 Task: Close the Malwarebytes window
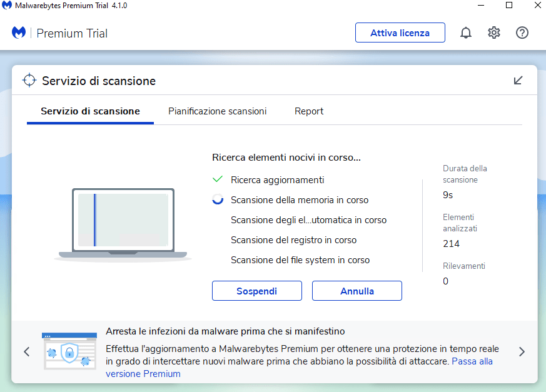click(x=538, y=5)
